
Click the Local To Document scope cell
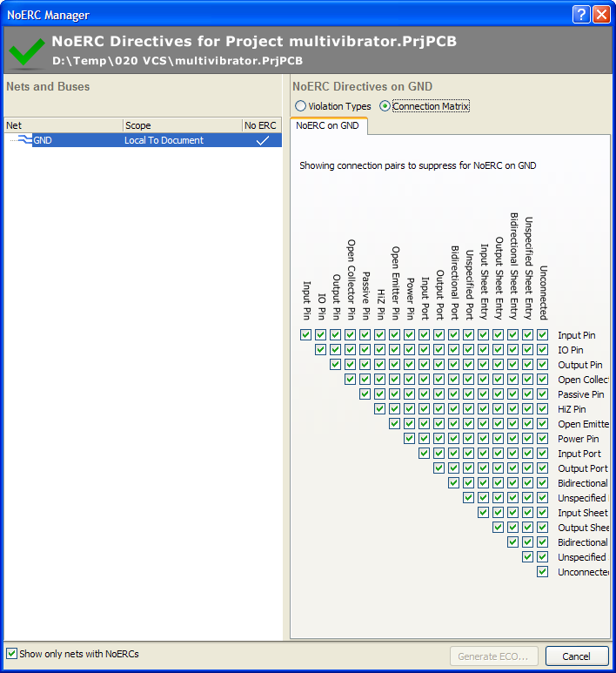[164, 140]
